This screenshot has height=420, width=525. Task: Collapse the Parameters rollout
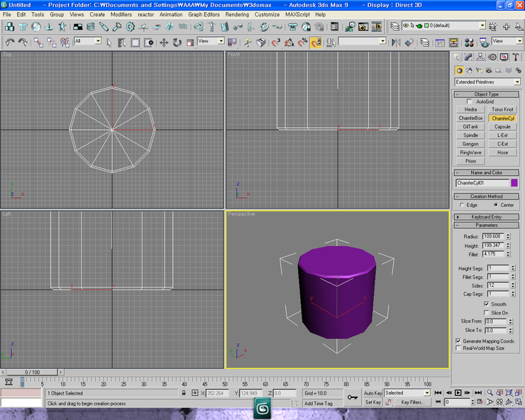[x=487, y=226]
